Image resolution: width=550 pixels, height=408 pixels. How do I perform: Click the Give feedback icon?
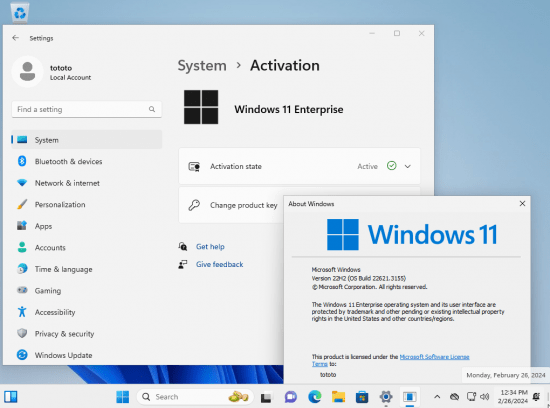click(183, 264)
